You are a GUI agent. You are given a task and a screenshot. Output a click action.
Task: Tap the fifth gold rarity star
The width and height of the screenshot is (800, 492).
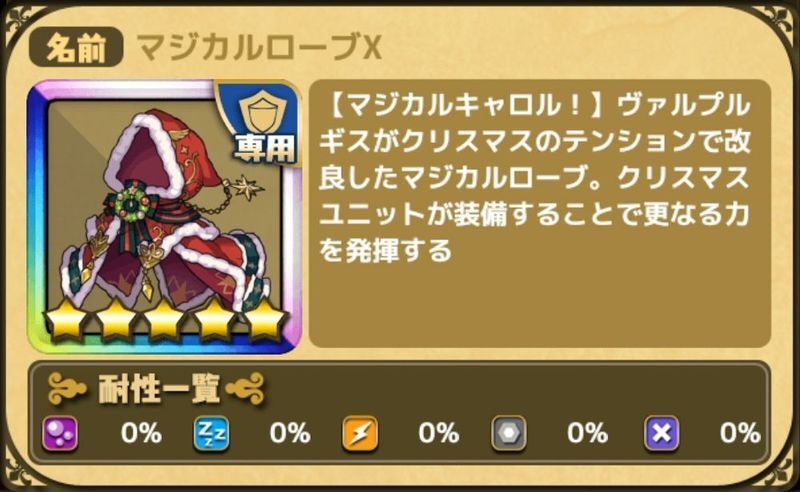(x=266, y=321)
